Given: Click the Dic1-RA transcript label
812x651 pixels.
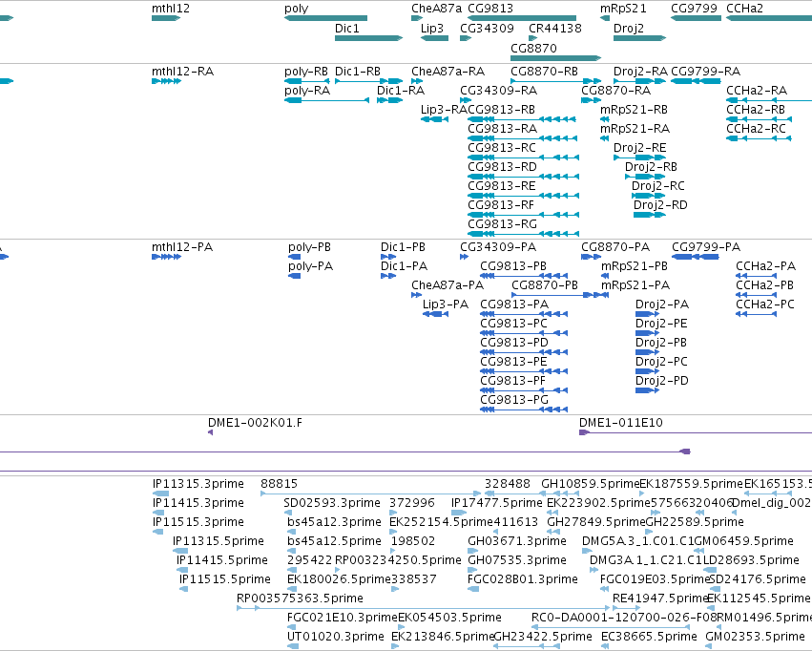Looking at the screenshot, I should (x=401, y=91).
